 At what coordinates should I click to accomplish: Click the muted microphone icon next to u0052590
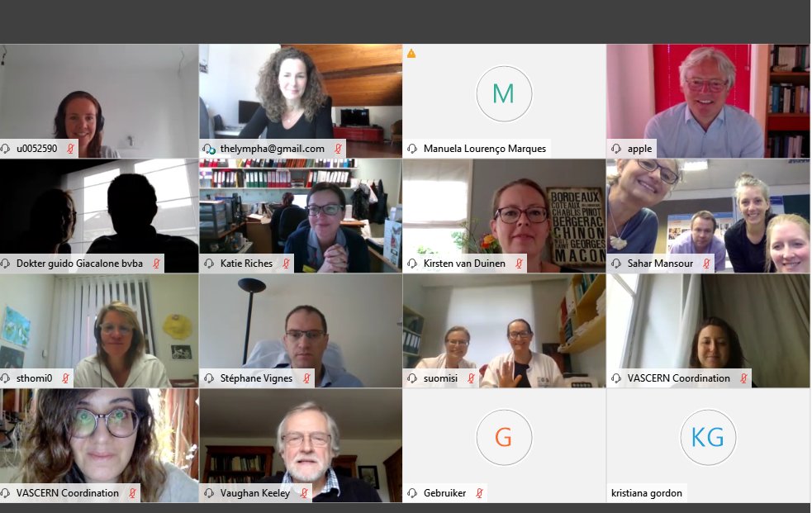[x=70, y=149]
